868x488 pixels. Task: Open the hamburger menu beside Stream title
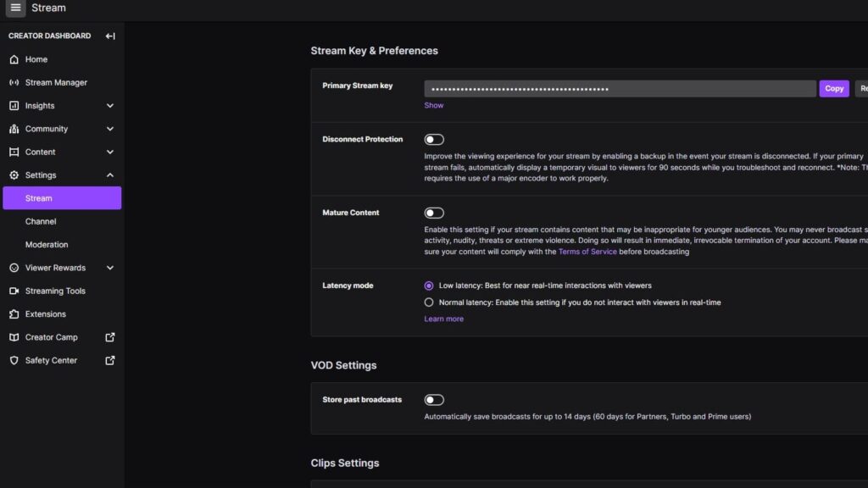pos(15,8)
